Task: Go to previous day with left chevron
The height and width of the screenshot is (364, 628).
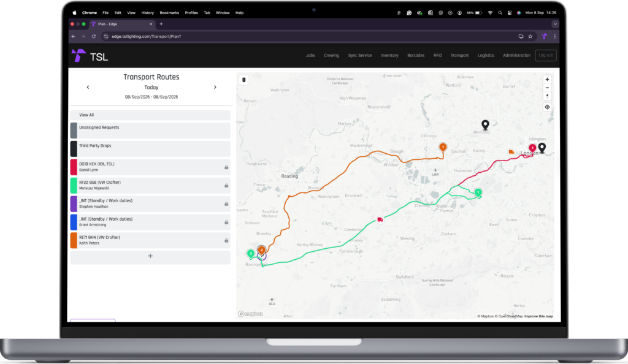Action: [x=88, y=87]
